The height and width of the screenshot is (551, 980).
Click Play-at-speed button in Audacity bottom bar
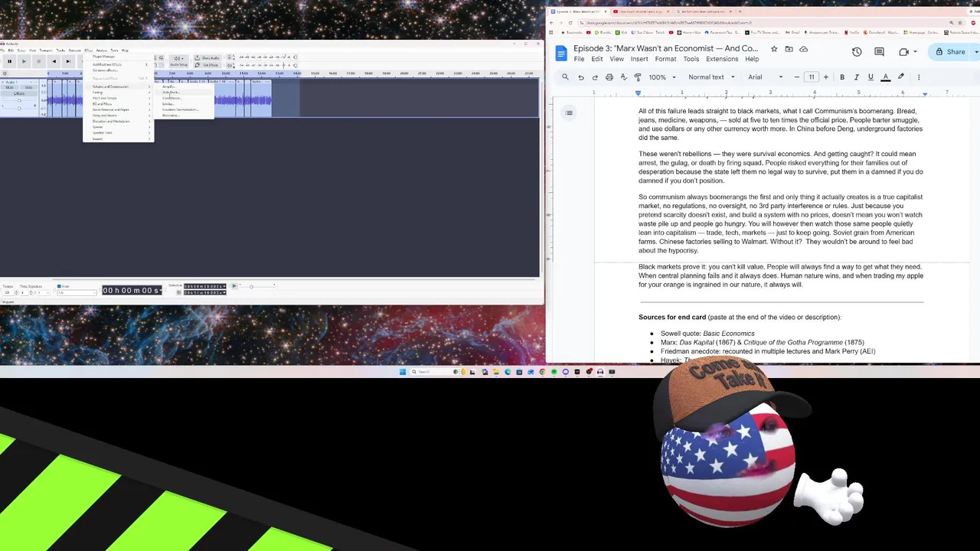point(234,286)
